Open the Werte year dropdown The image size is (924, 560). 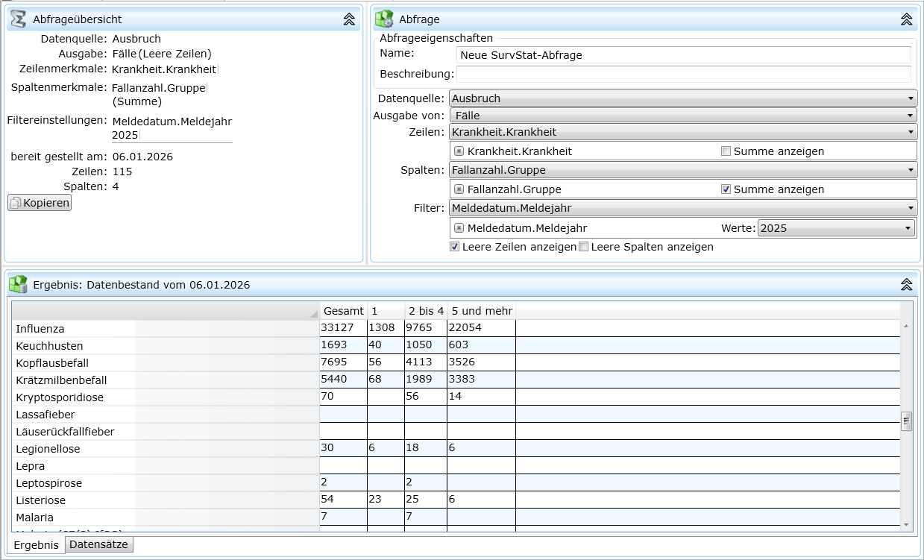pyautogui.click(x=836, y=228)
